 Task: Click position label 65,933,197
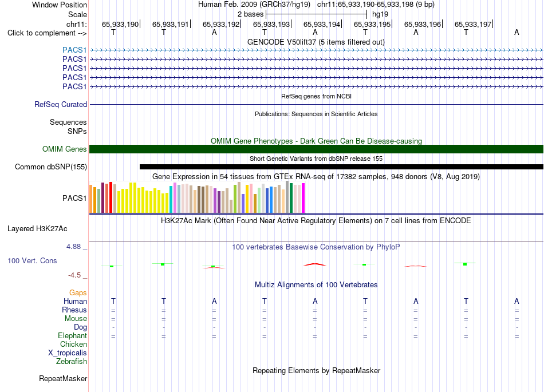tap(473, 24)
